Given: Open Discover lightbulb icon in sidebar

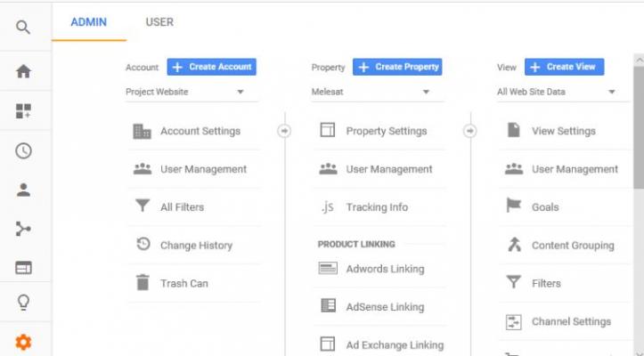Looking at the screenshot, I should 23,303.
